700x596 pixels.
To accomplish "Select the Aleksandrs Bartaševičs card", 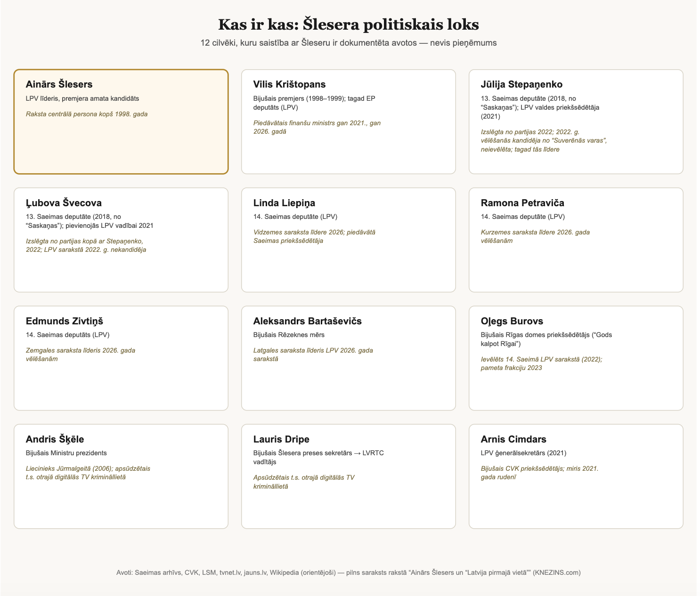I will point(349,358).
